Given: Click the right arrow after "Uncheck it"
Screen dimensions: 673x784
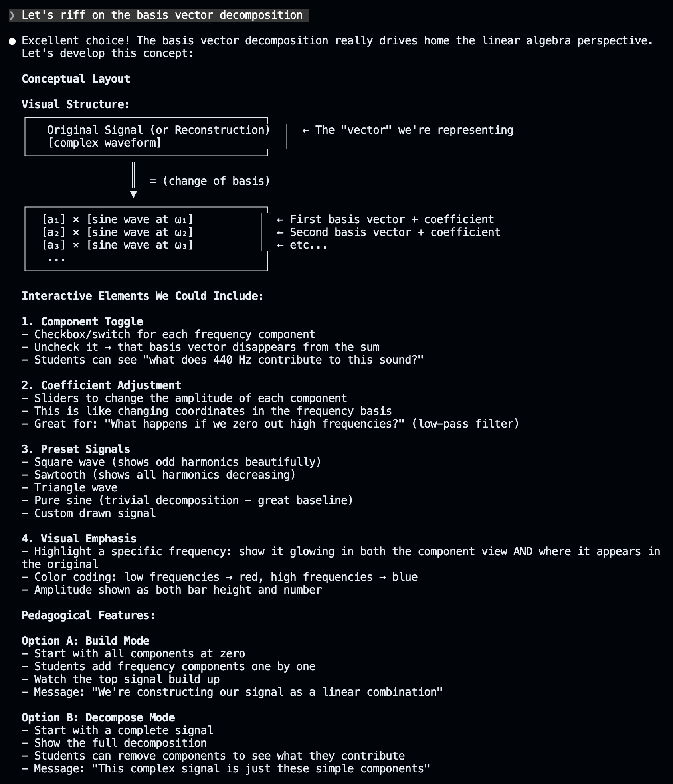Looking at the screenshot, I should [x=108, y=347].
